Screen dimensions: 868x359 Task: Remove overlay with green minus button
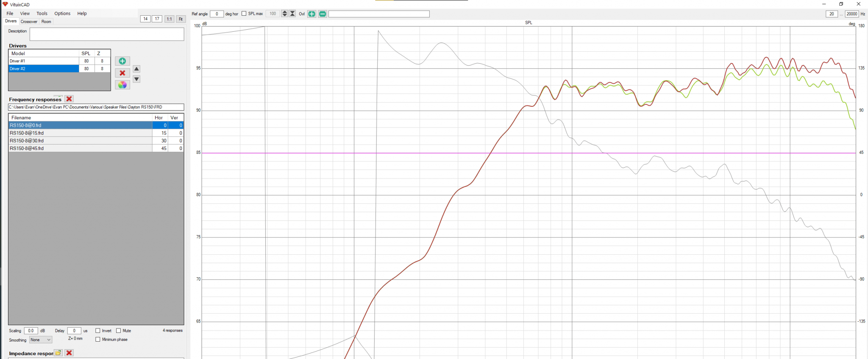click(x=323, y=14)
